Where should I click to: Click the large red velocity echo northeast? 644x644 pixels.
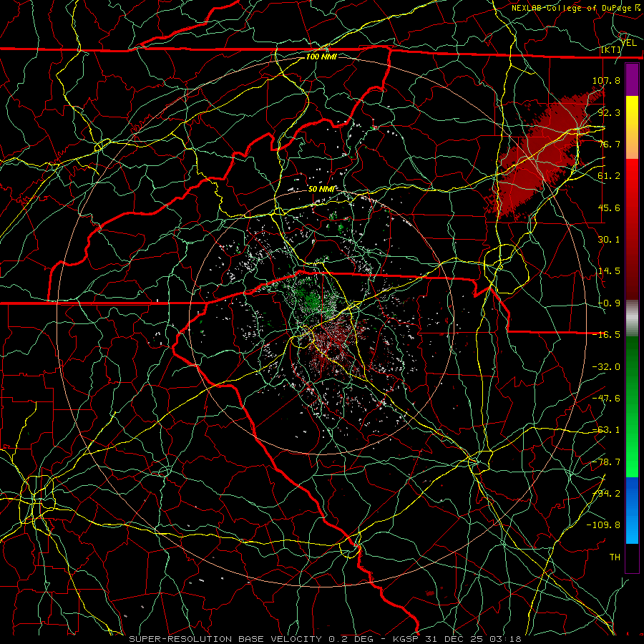pos(542,153)
